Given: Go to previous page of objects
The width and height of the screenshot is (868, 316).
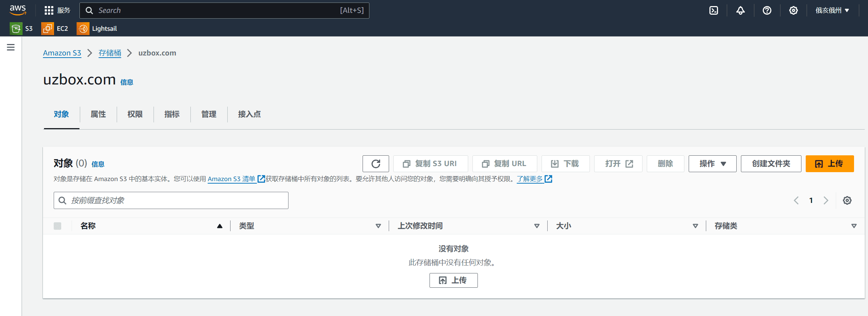Looking at the screenshot, I should (x=796, y=200).
